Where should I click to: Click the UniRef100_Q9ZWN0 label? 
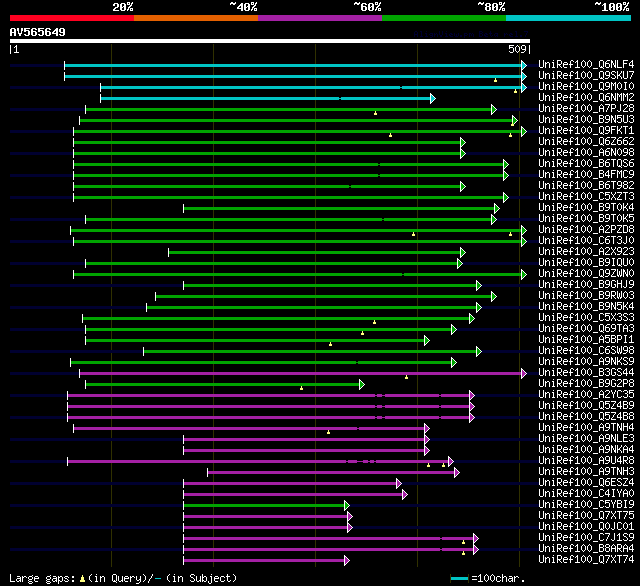coord(586,273)
